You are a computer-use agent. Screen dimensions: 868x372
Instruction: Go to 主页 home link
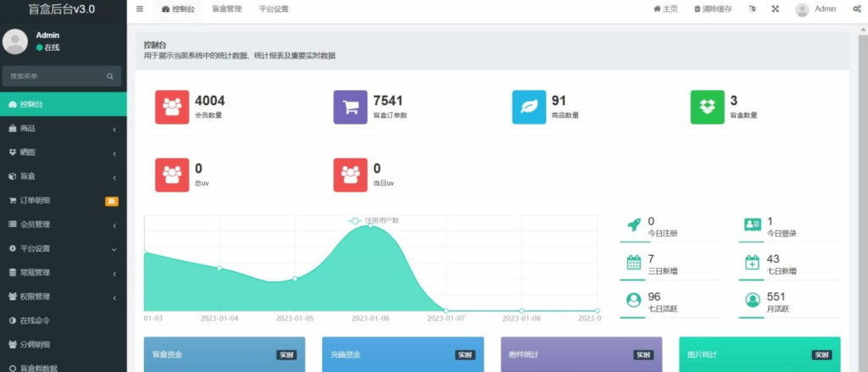point(665,9)
